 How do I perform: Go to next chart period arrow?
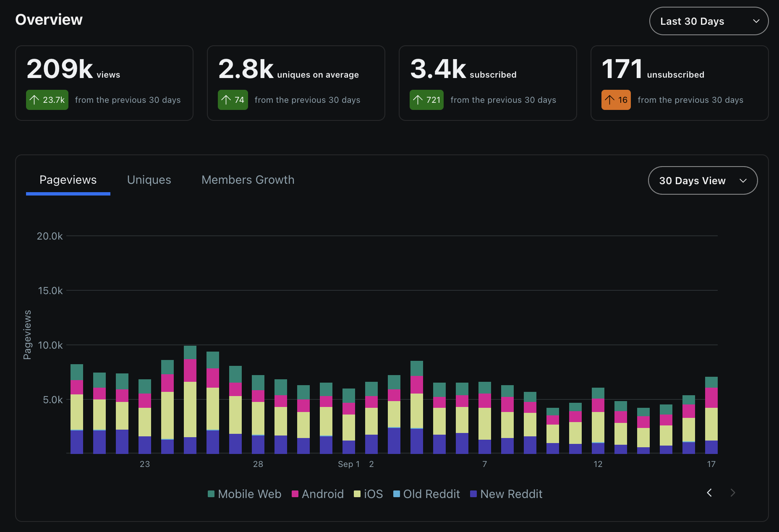[733, 493]
